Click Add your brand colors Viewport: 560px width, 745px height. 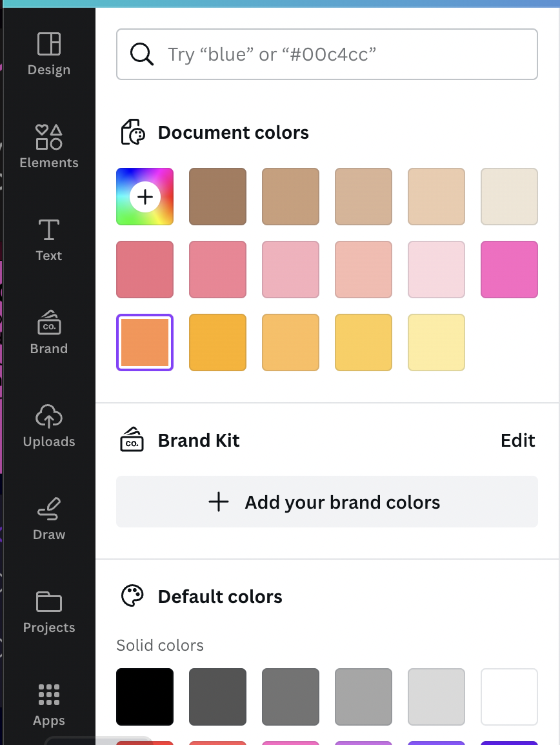point(327,502)
